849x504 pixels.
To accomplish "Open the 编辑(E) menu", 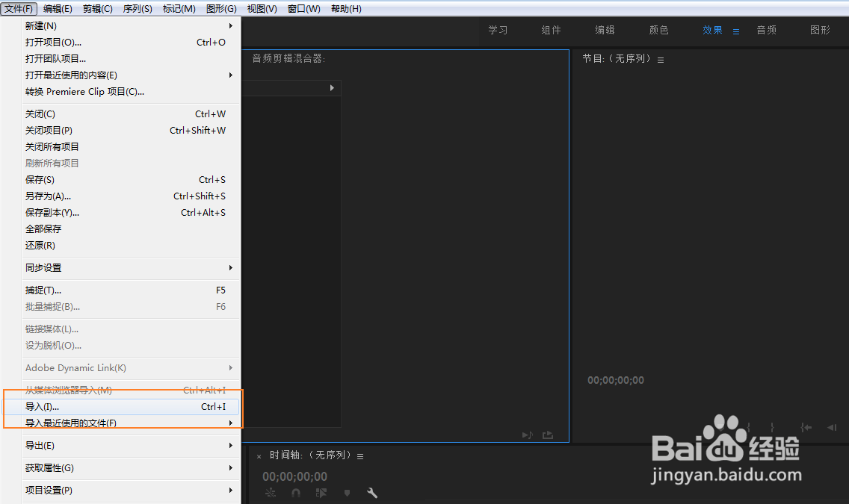I will (58, 9).
